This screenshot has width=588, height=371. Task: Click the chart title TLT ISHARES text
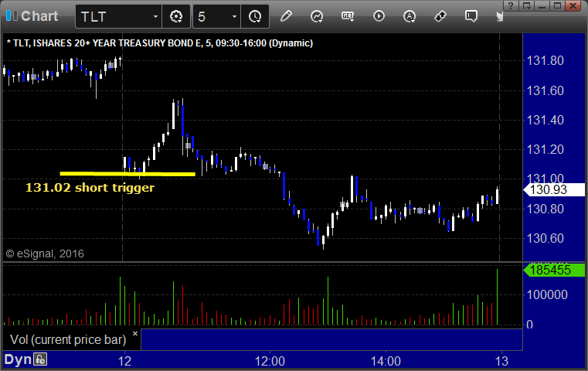[160, 43]
